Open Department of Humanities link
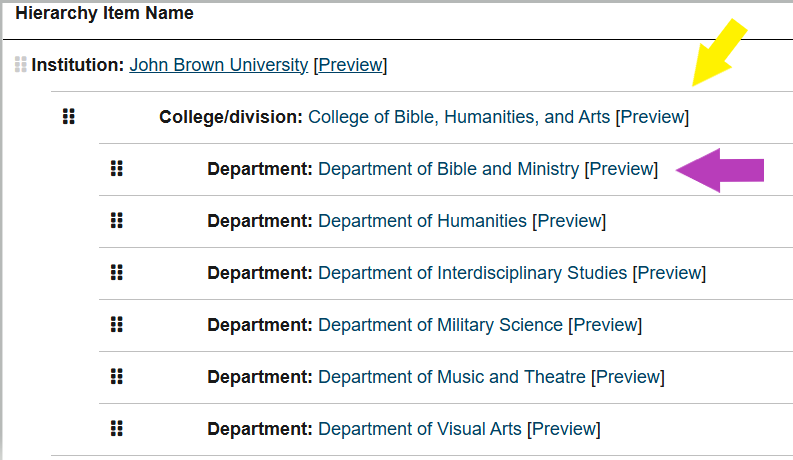This screenshot has width=793, height=460. click(422, 221)
